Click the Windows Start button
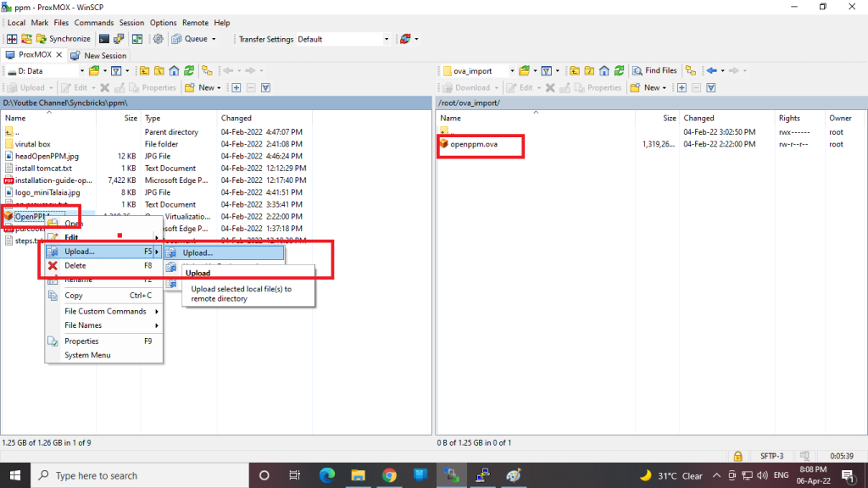The width and height of the screenshot is (868, 488). pos(15,475)
